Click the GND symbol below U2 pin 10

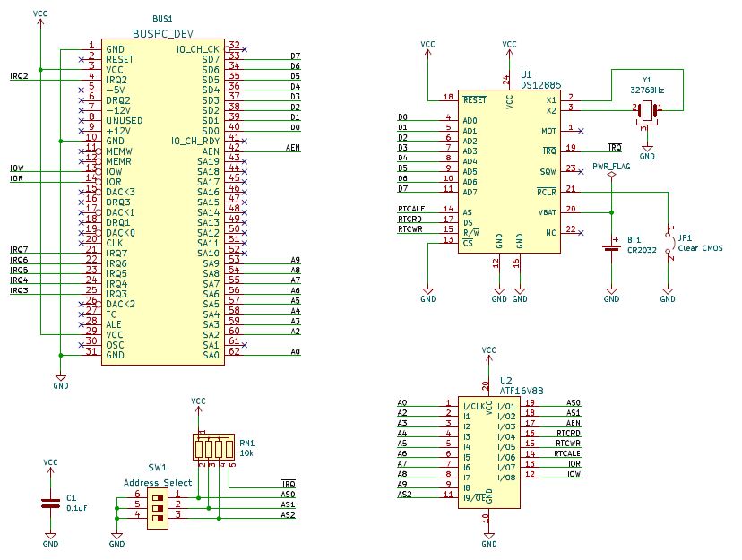click(488, 540)
